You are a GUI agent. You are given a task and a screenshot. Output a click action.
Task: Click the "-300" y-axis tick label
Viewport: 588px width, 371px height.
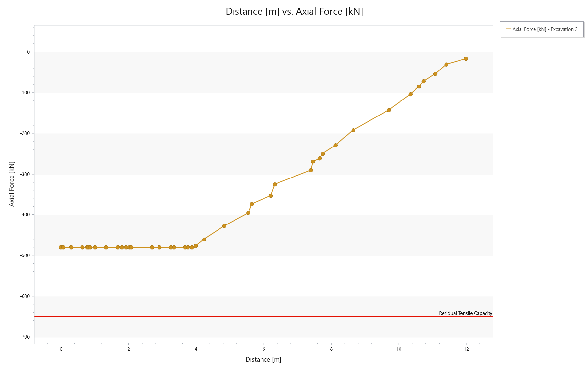pos(25,174)
